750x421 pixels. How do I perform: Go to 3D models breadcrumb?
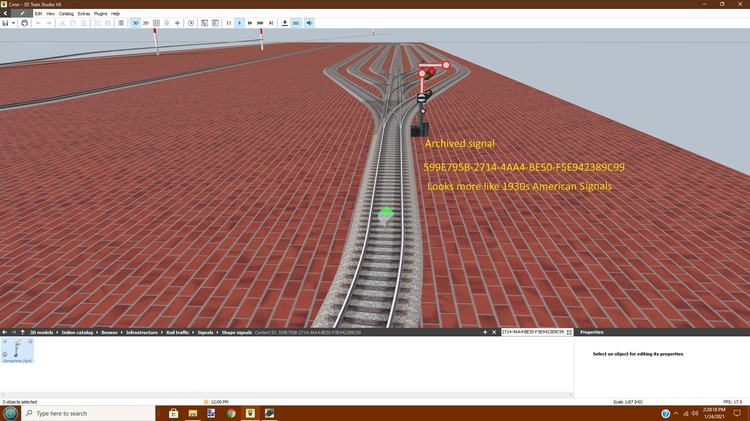click(x=42, y=332)
